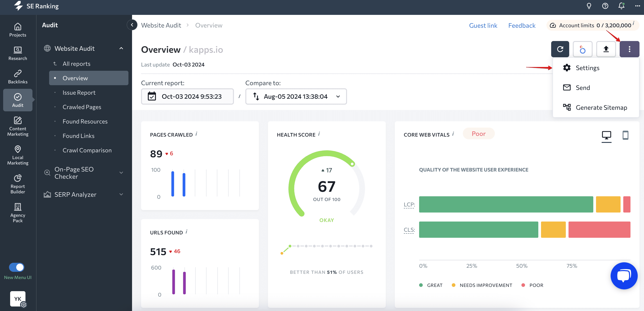Click first purple bar in URLs Found chart

point(174,282)
